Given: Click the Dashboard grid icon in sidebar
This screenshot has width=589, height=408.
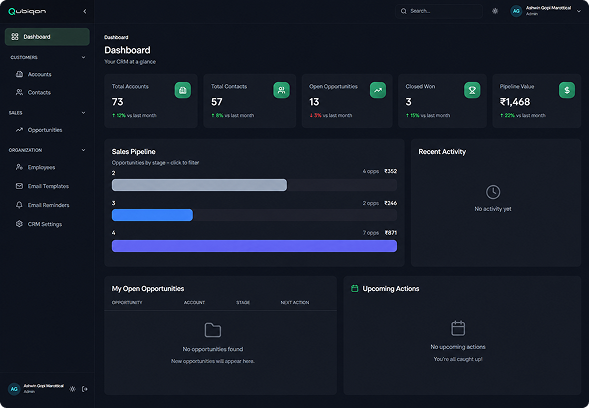Looking at the screenshot, I should (x=15, y=37).
